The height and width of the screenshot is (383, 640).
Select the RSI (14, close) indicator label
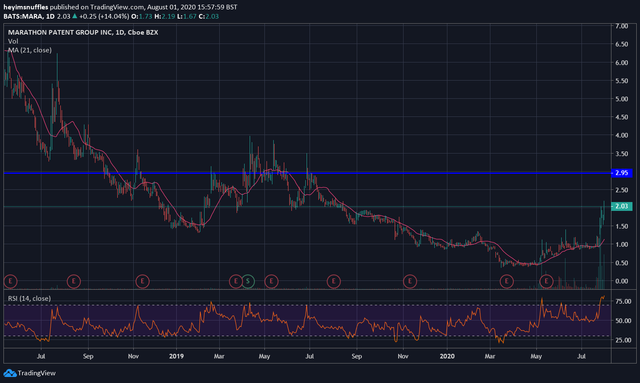click(x=29, y=298)
